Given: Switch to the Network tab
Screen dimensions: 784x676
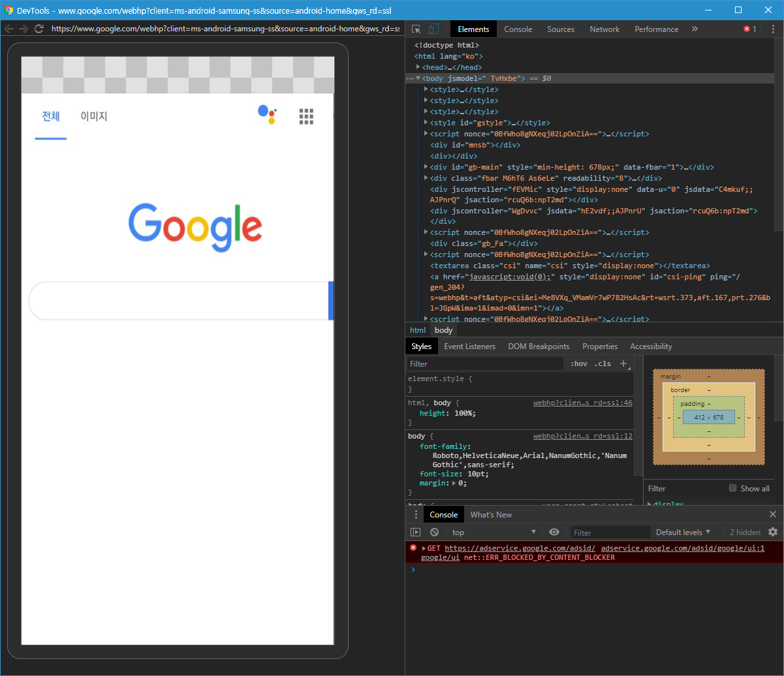Looking at the screenshot, I should click(604, 29).
